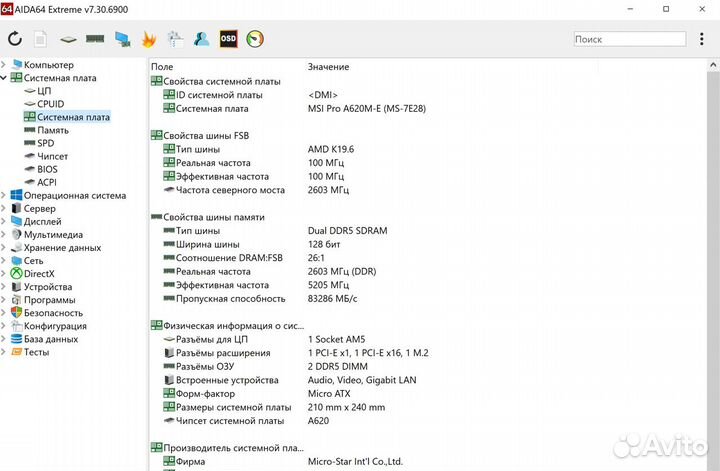Select Конфигурация in the sidebar
This screenshot has height=471, width=720.
pos(55,326)
